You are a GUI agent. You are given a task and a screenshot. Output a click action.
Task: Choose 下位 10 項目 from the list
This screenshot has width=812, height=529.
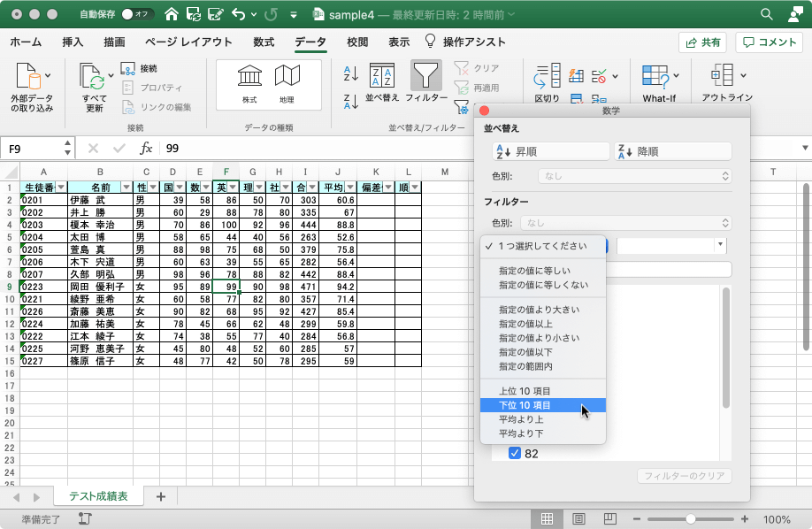pos(525,405)
